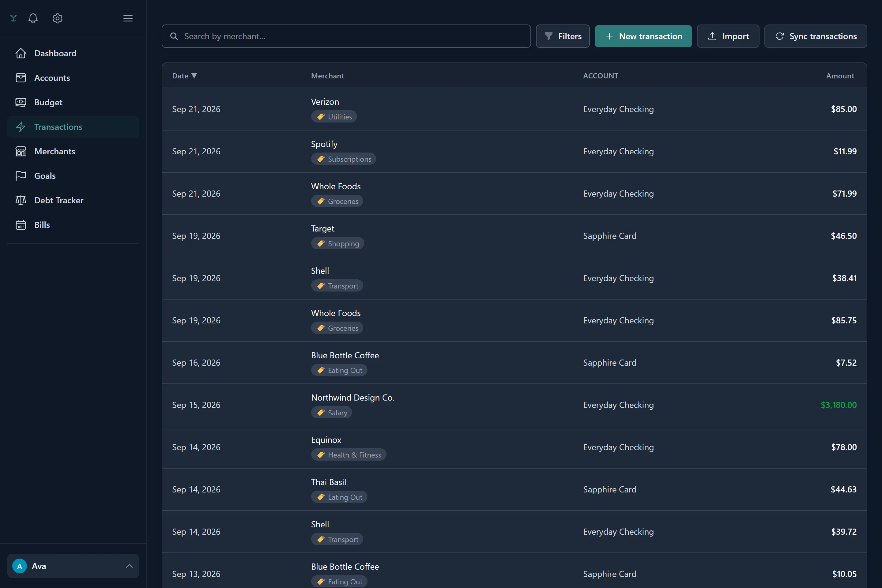
Task: Click the ACCOUNT column header
Action: (600, 76)
